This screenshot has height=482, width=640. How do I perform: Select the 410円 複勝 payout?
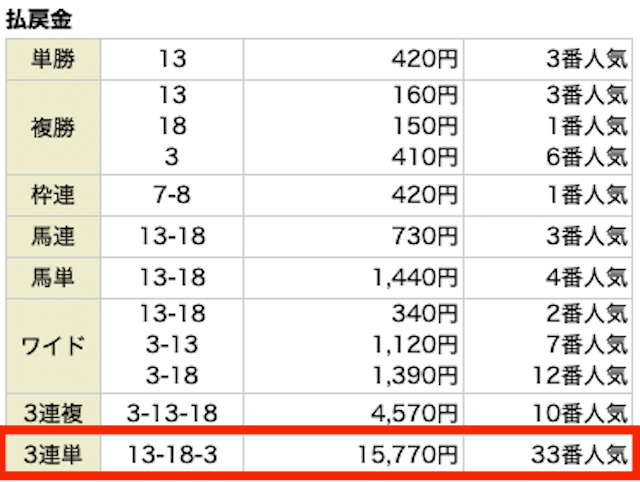tap(425, 157)
